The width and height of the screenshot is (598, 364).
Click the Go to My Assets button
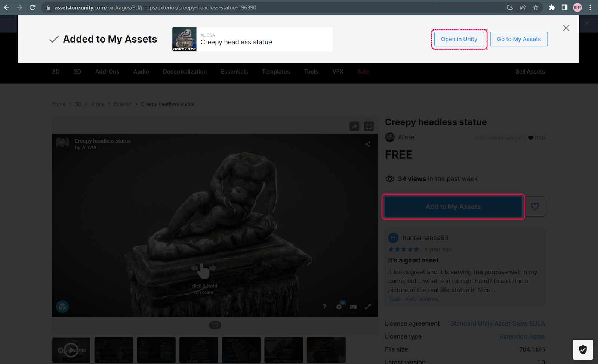click(519, 39)
